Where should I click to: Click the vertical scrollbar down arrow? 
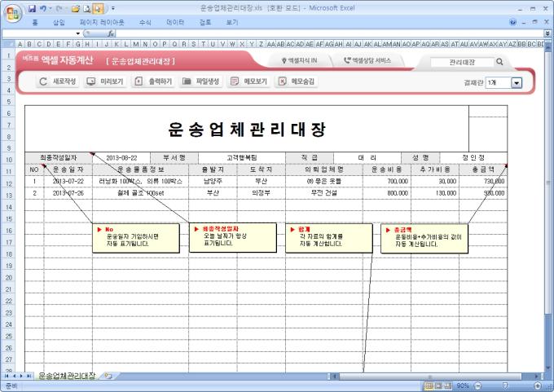tap(548, 368)
